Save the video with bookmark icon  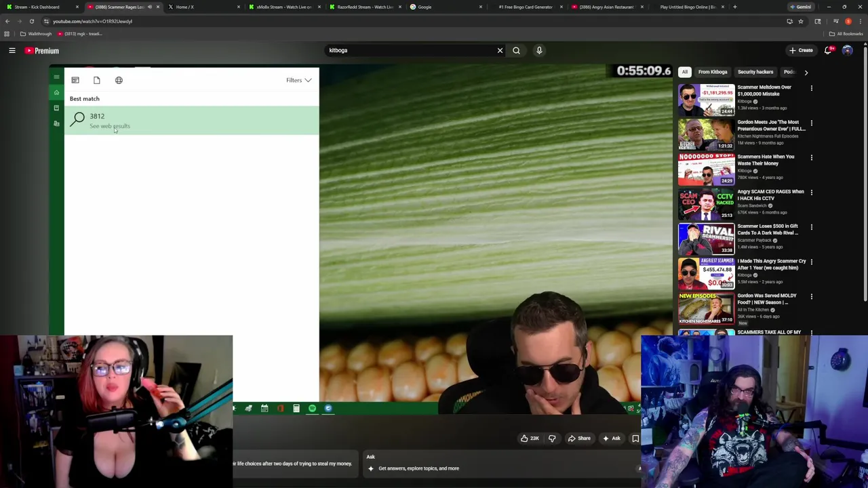(x=635, y=439)
